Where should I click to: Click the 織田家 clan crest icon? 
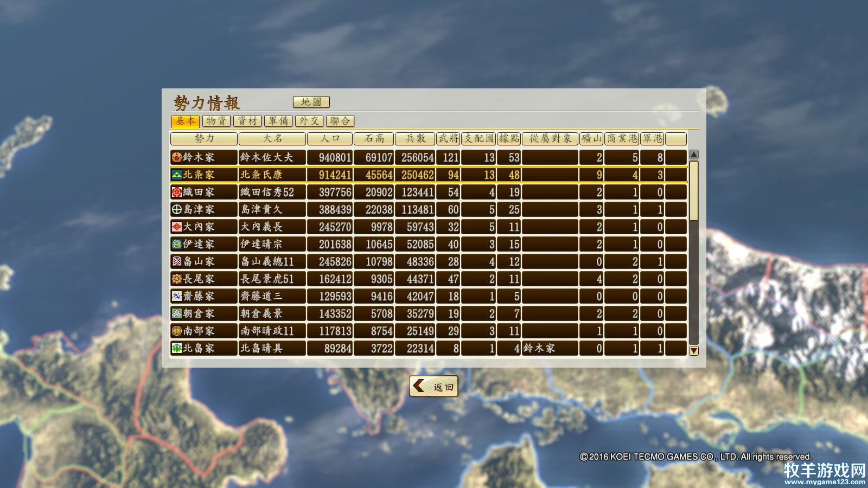tap(177, 192)
